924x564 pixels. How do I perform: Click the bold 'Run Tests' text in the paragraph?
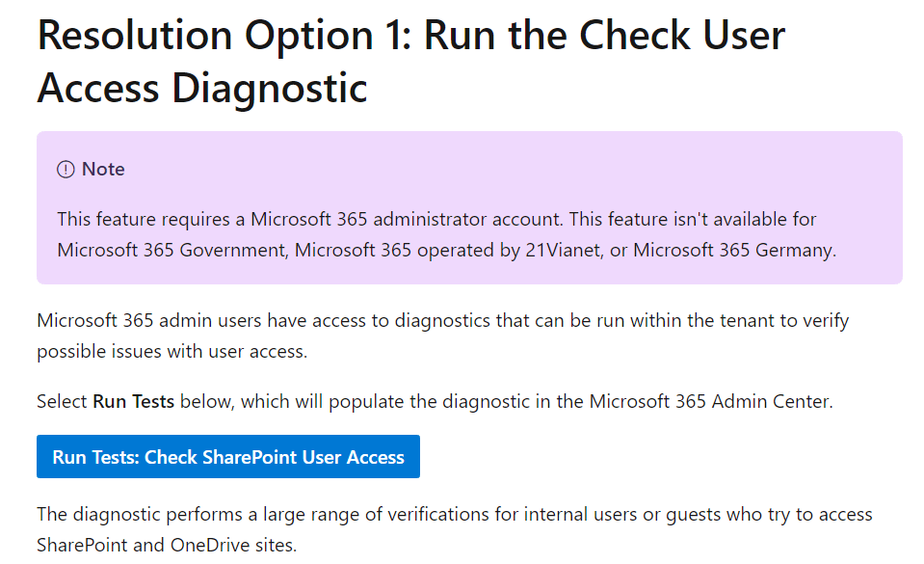coord(134,401)
